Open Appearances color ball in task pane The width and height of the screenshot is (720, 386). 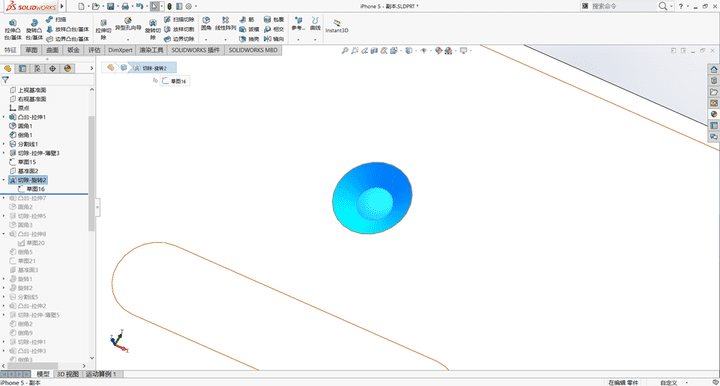[x=714, y=114]
